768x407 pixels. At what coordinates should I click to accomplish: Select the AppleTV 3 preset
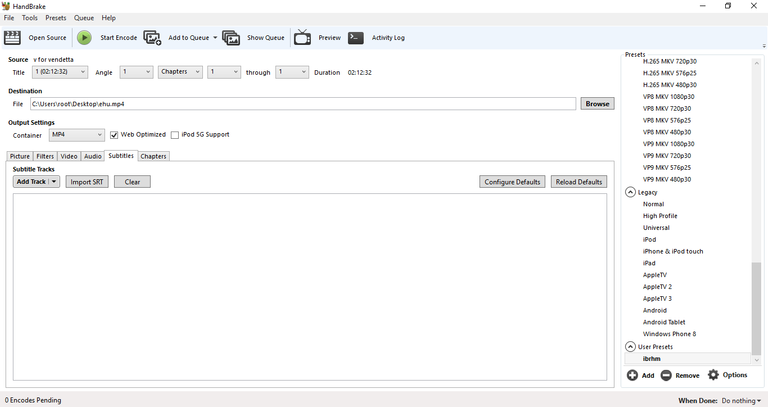(x=657, y=298)
